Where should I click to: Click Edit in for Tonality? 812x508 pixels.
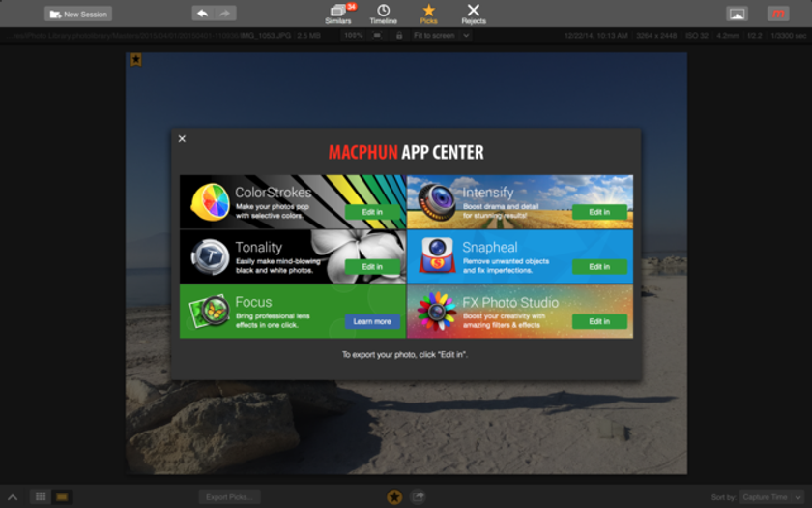point(372,266)
